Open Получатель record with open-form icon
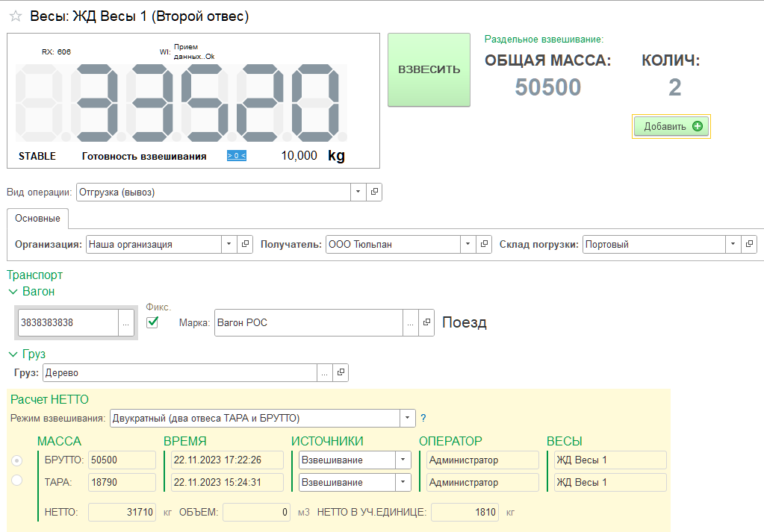The image size is (764, 532). coord(485,245)
